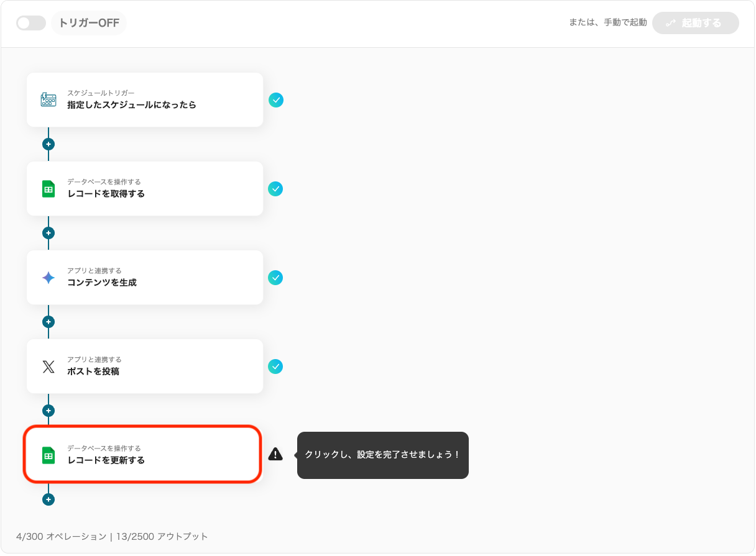Click the アプリと連携する caption above ポストを投稿
Viewport: 756px width, 556px height.
[x=94, y=360]
